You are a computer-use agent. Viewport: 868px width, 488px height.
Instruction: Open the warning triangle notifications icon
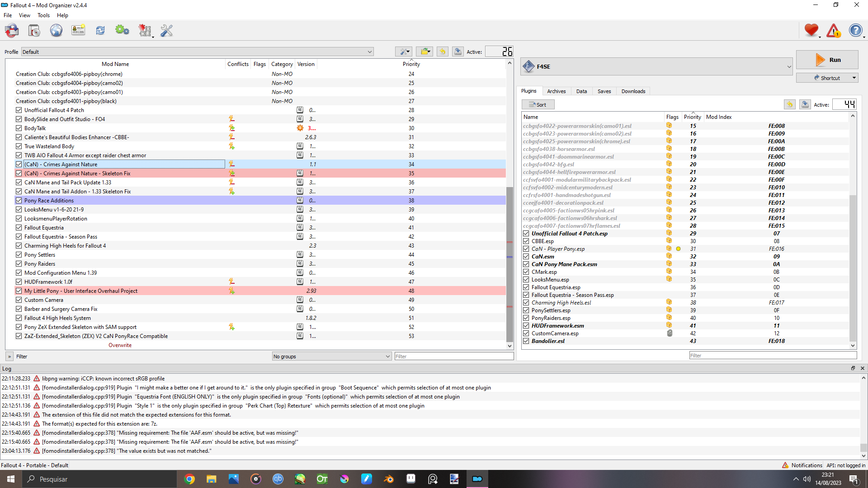(833, 31)
